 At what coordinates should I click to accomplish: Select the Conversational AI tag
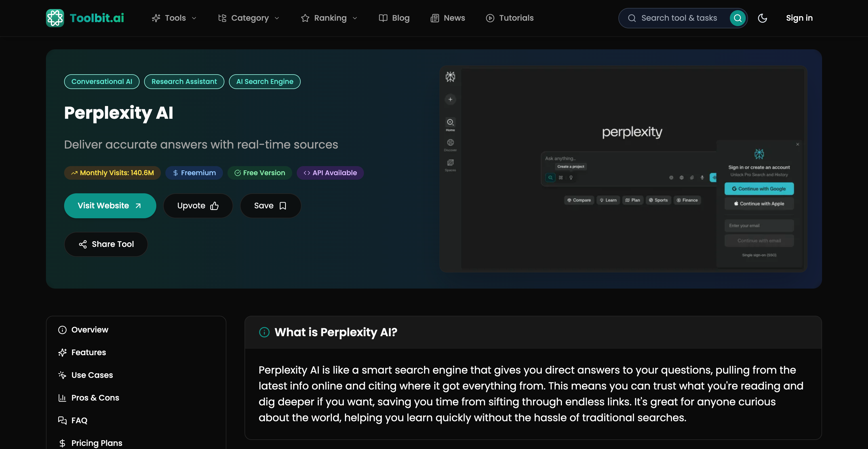coord(102,82)
